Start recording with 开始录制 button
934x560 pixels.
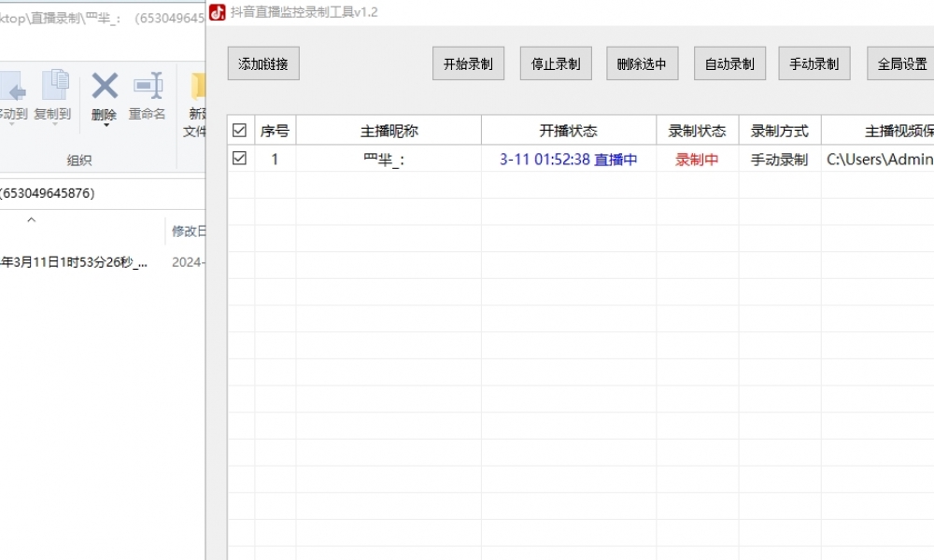(x=468, y=63)
